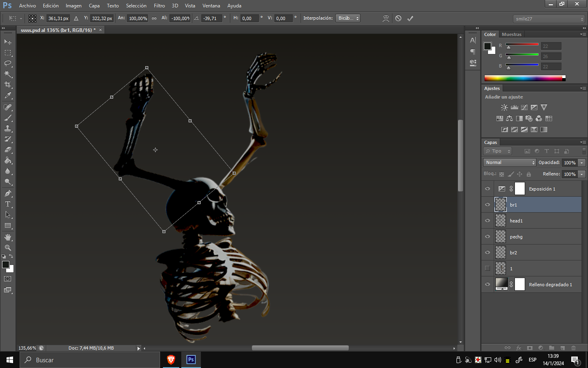Select the Brush tool

pos(8,118)
